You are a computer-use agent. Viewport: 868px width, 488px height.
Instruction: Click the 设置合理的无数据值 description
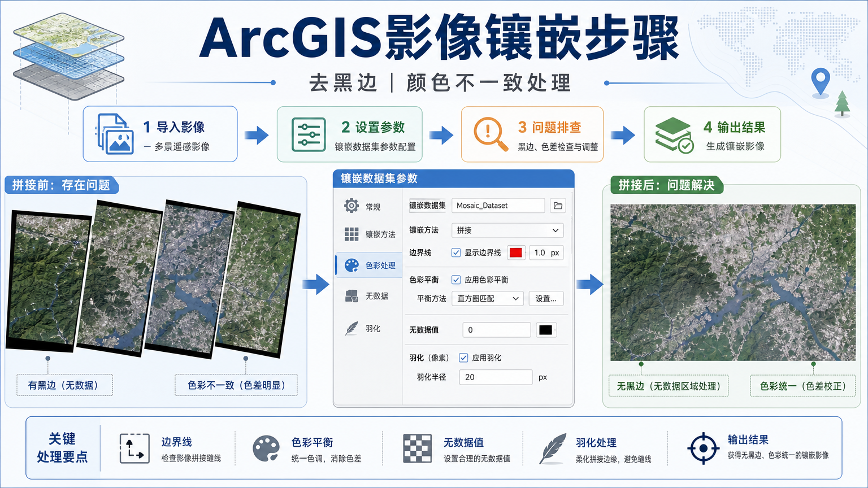477,459
